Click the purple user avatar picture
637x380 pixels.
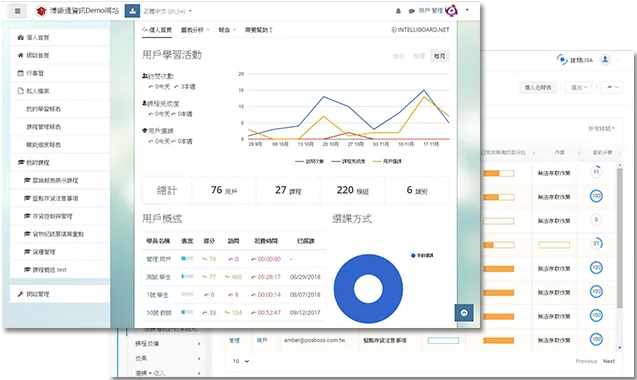coord(452,11)
